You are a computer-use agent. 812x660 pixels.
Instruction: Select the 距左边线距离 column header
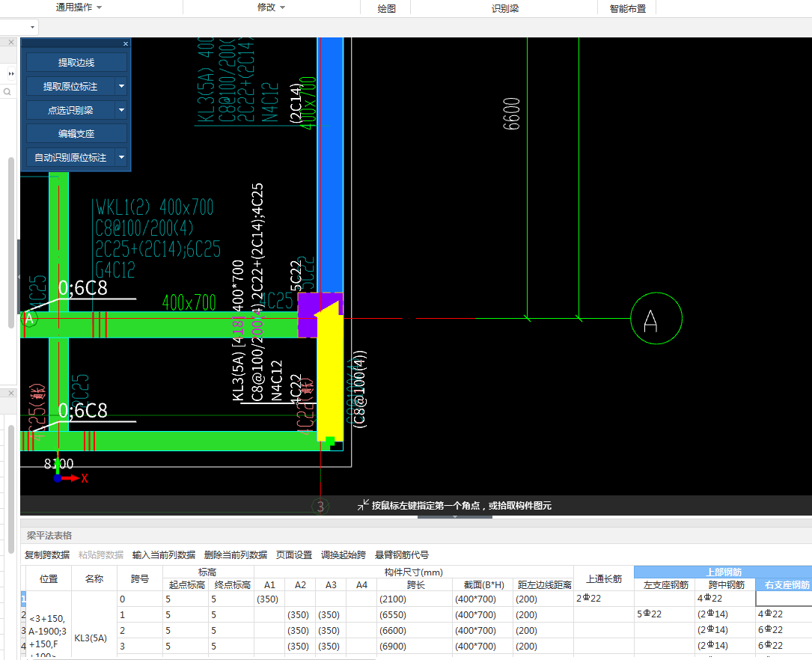(544, 585)
